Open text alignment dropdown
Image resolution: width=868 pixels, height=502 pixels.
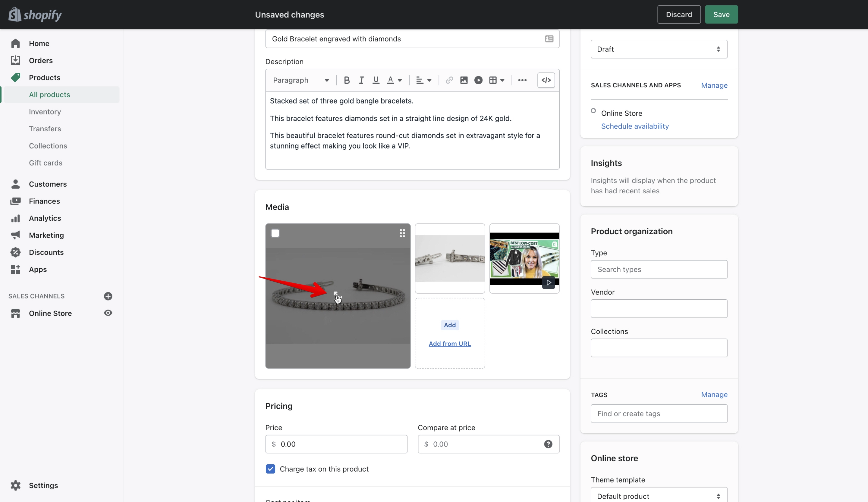pos(423,80)
